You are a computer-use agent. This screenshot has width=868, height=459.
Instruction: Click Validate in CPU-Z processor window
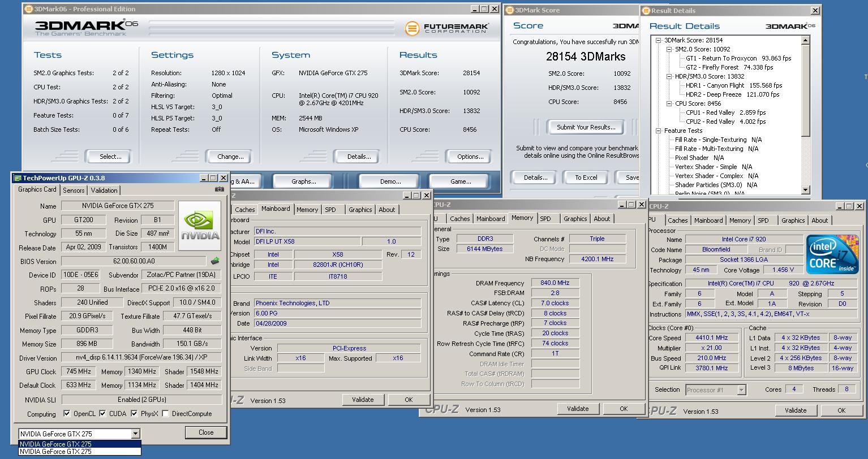795,410
